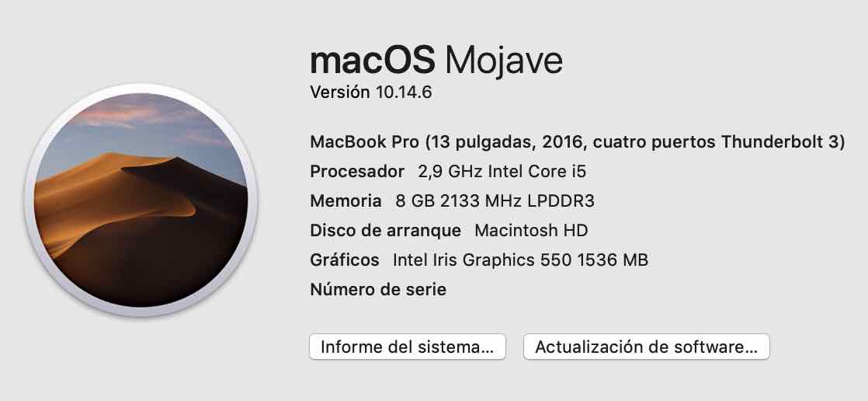
Task: Select the Intel Iris Graphics 550 text
Action: click(481, 260)
